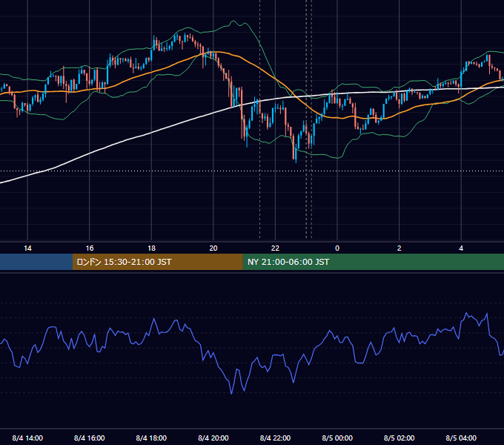This screenshot has height=445, width=504.
Task: Click the 8/4 14:00 time label
Action: click(27, 438)
